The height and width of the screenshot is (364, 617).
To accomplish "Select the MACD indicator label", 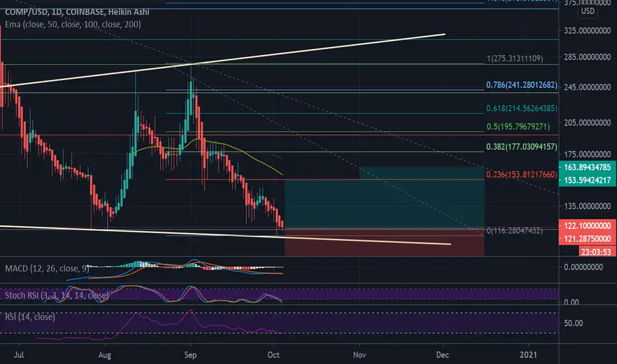I will pyautogui.click(x=47, y=269).
